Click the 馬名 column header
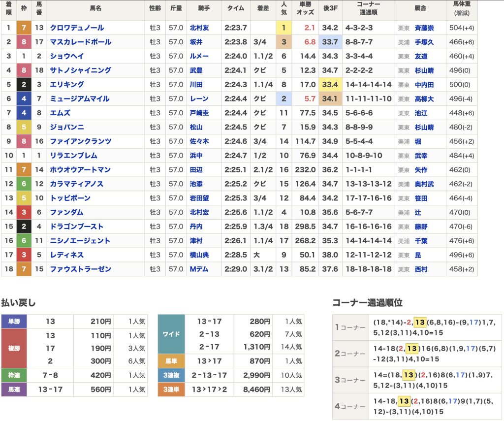This screenshot has width=504, height=421. [x=96, y=8]
